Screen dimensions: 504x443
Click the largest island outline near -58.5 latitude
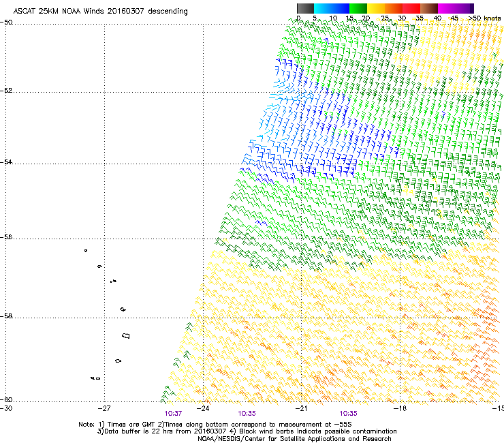[x=126, y=335]
